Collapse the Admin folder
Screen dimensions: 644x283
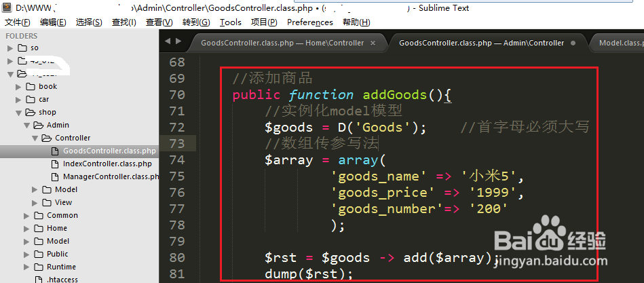pos(26,126)
